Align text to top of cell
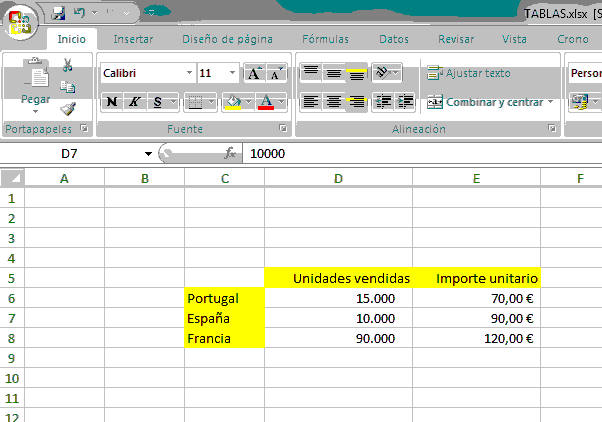602x422 pixels. point(311,72)
